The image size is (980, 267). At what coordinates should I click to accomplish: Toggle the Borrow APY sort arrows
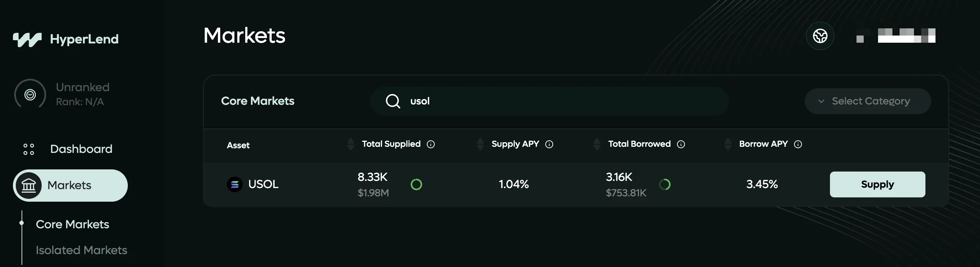(x=728, y=144)
